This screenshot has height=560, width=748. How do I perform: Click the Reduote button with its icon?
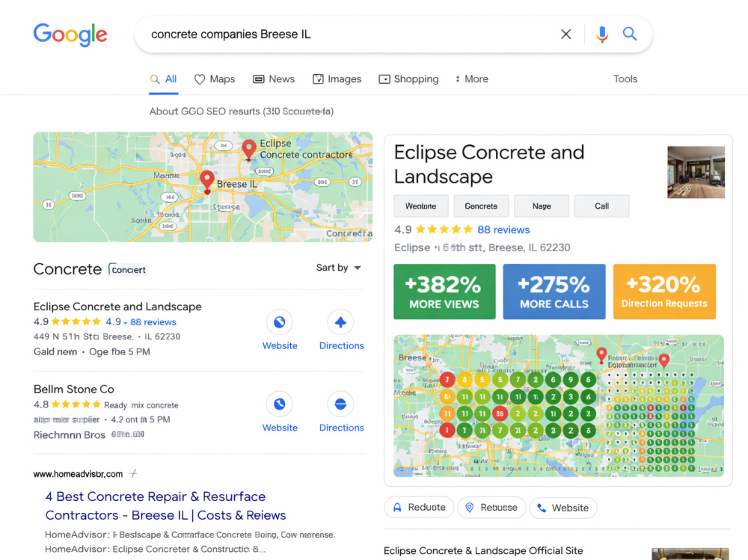(419, 508)
